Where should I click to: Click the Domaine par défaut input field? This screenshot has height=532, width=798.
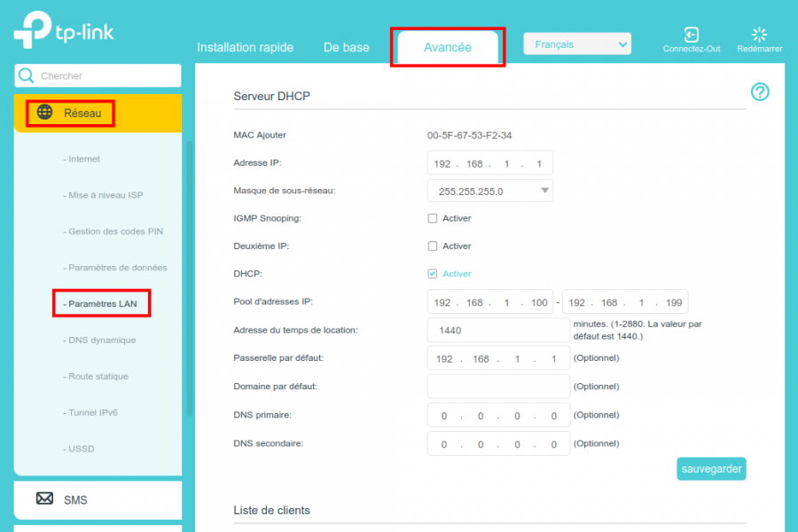(498, 387)
